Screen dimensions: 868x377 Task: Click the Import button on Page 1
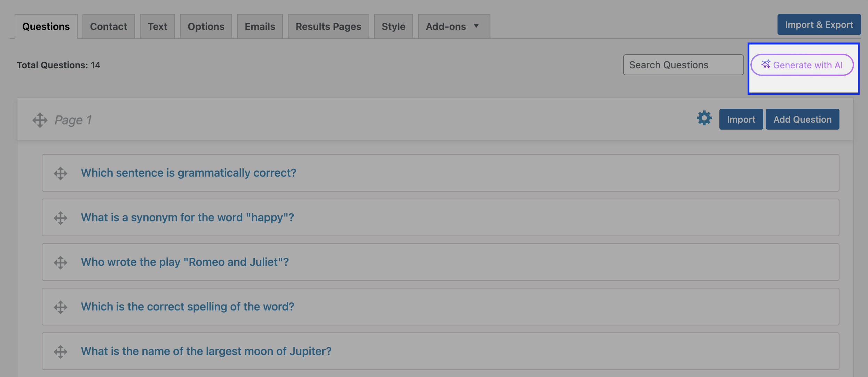(x=741, y=119)
